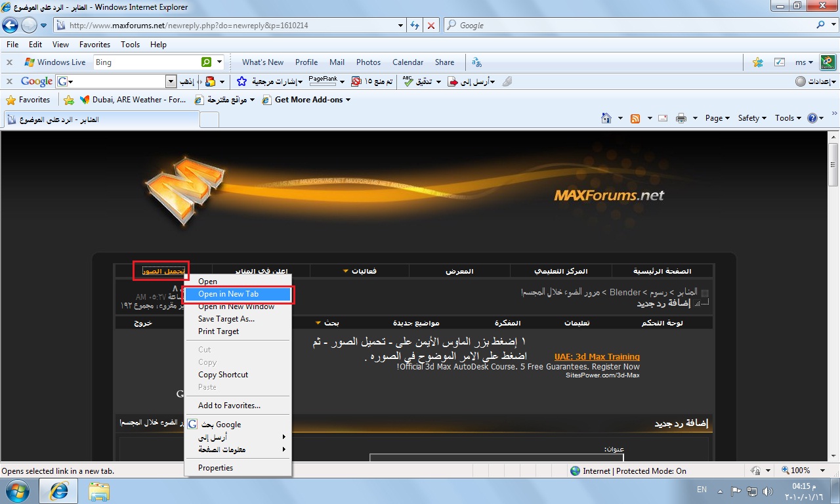Click the Windows Live Photos link
840x504 pixels.
[368, 62]
